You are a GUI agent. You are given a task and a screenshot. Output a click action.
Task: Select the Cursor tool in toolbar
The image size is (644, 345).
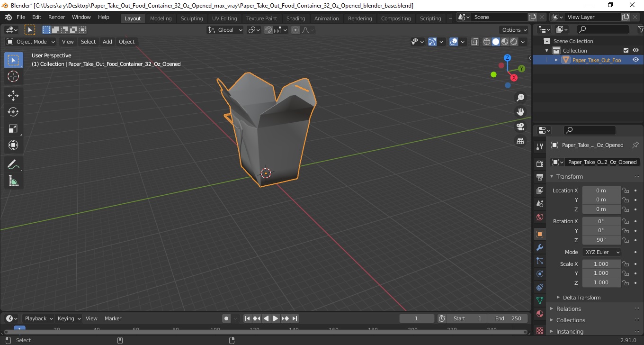click(x=13, y=76)
